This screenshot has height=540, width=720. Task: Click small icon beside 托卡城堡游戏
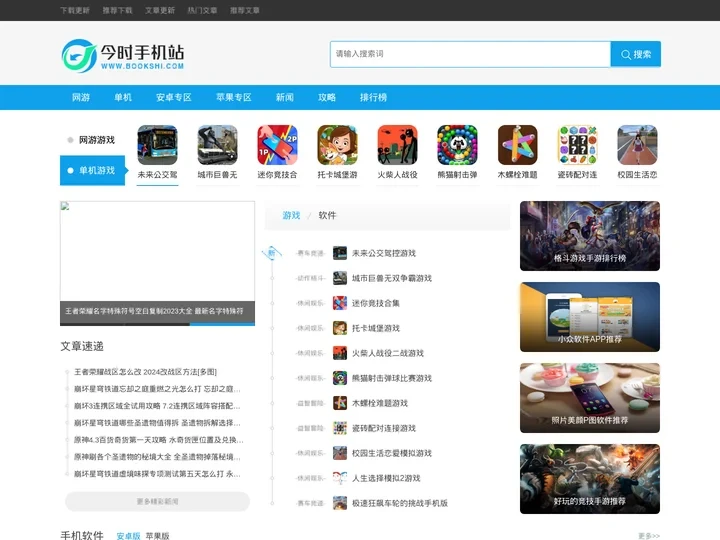click(340, 328)
